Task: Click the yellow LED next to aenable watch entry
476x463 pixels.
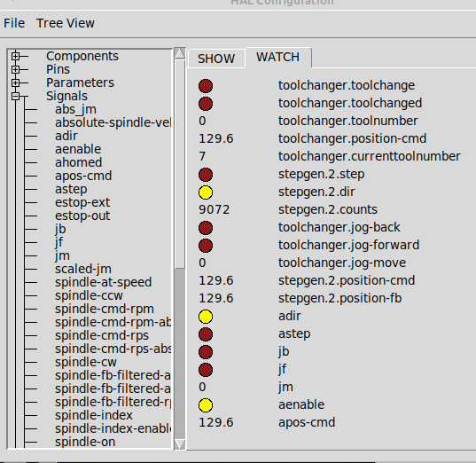Action: click(x=206, y=405)
